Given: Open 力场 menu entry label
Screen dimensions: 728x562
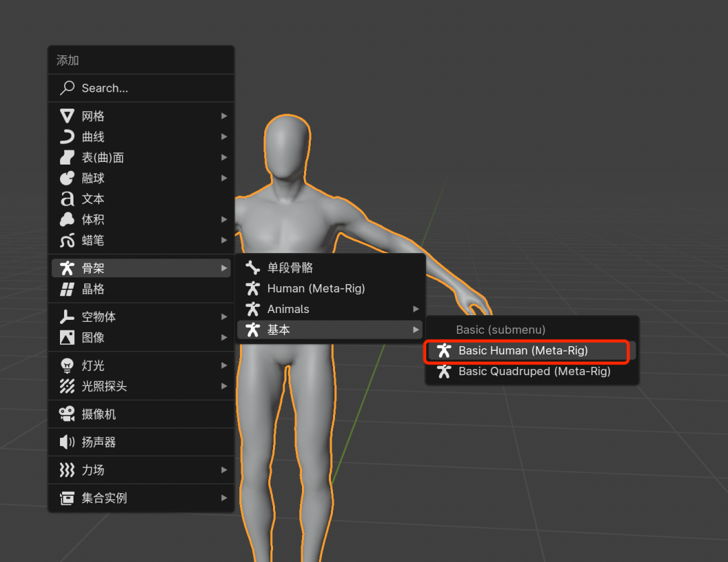Looking at the screenshot, I should (x=93, y=470).
